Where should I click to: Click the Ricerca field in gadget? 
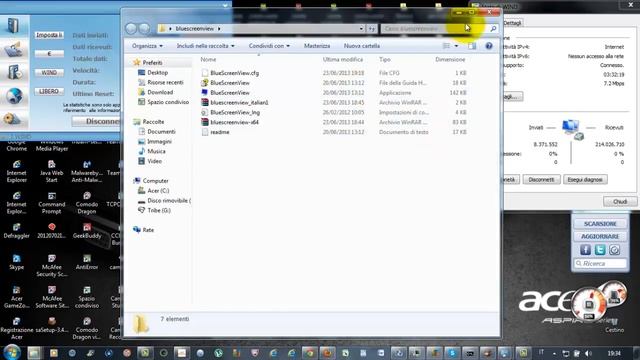[x=600, y=264]
